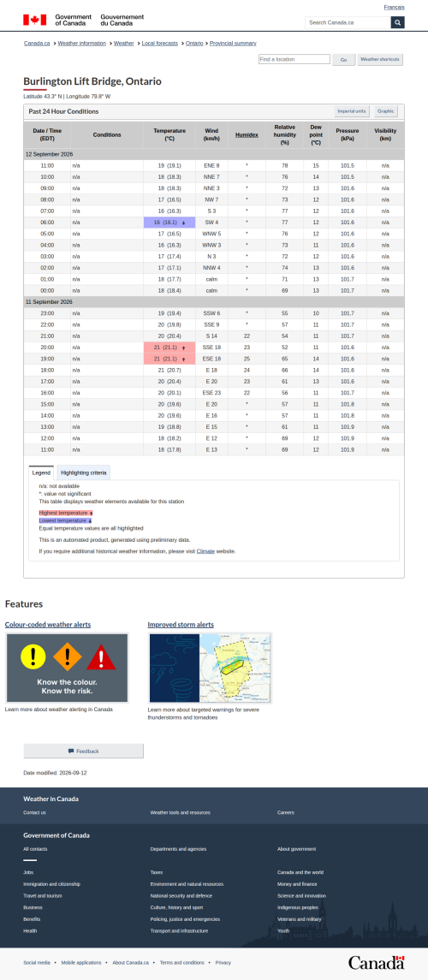Open Health footer link
428x980 pixels.
click(30, 930)
